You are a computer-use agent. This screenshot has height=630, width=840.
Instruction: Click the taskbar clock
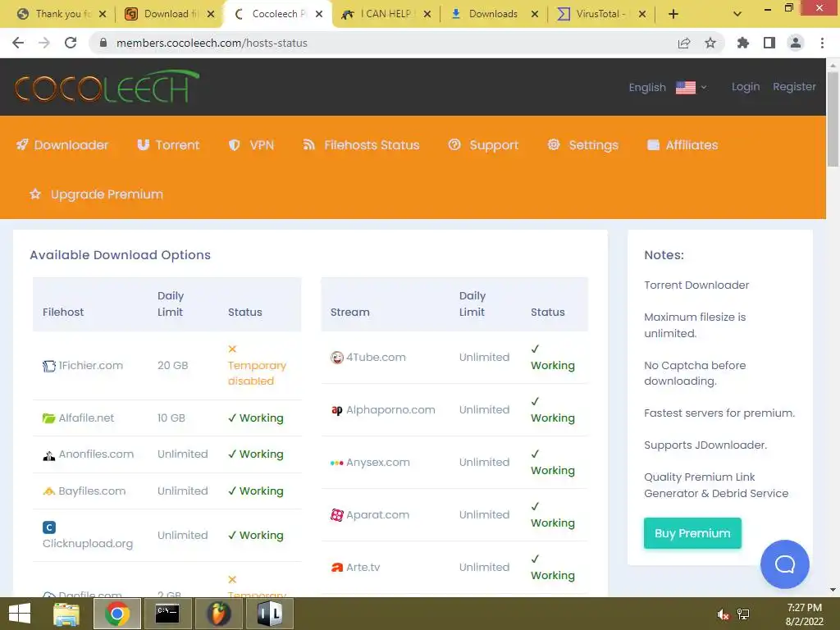[x=804, y=614]
